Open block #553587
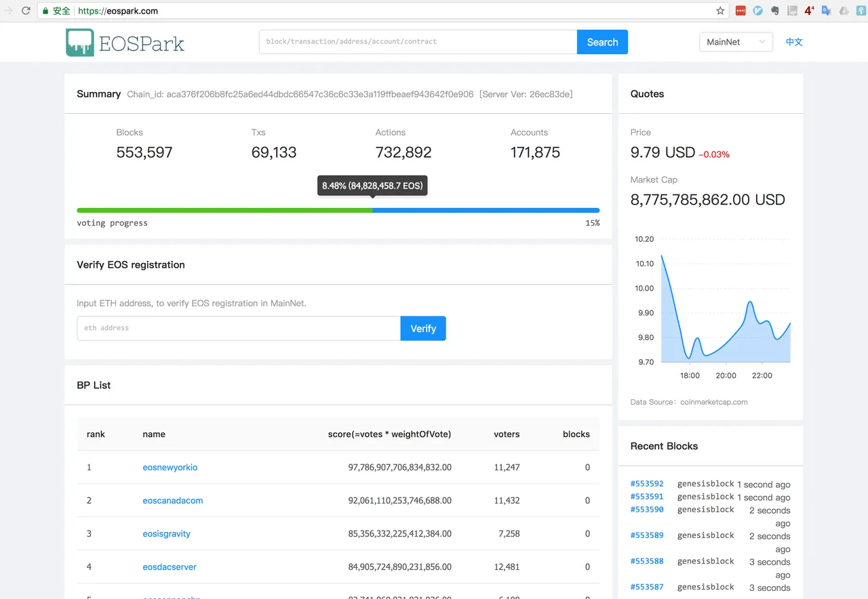 647,587
